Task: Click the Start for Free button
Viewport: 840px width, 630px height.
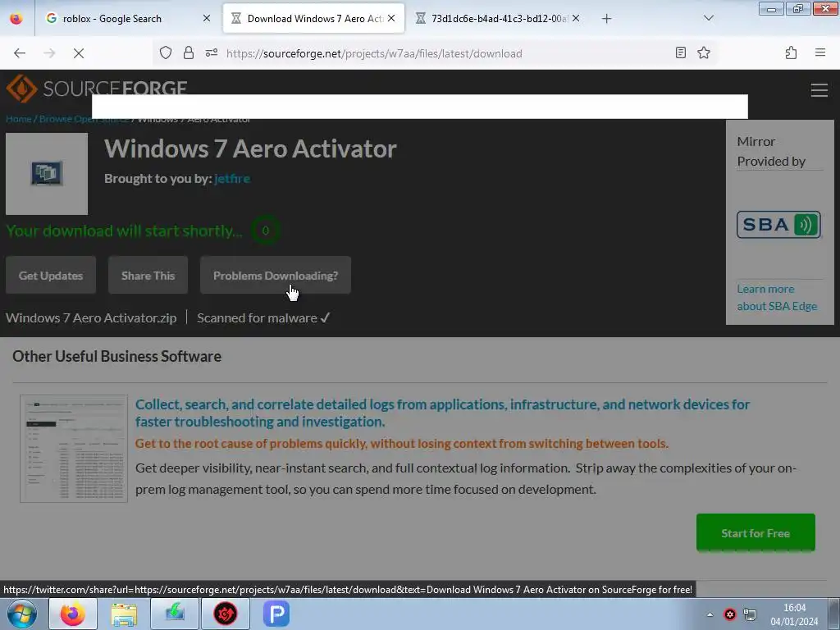Action: pos(756,533)
